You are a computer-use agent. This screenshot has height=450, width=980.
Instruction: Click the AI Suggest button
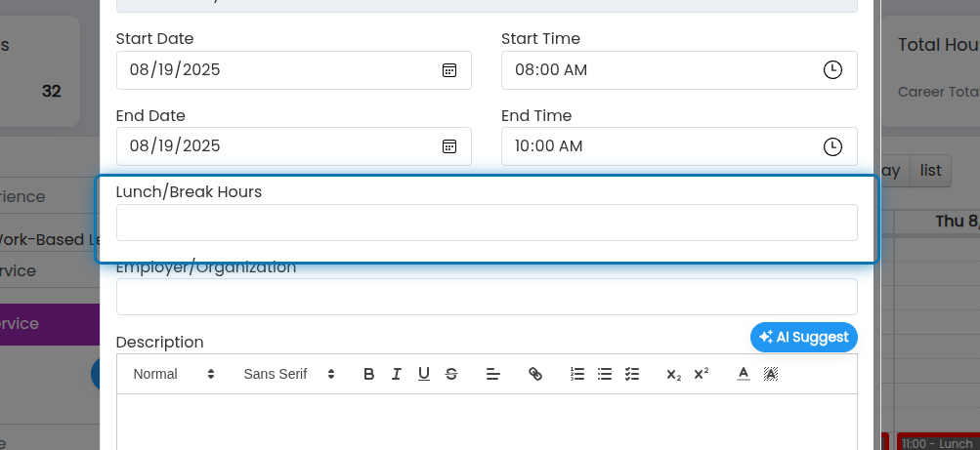[x=804, y=337]
